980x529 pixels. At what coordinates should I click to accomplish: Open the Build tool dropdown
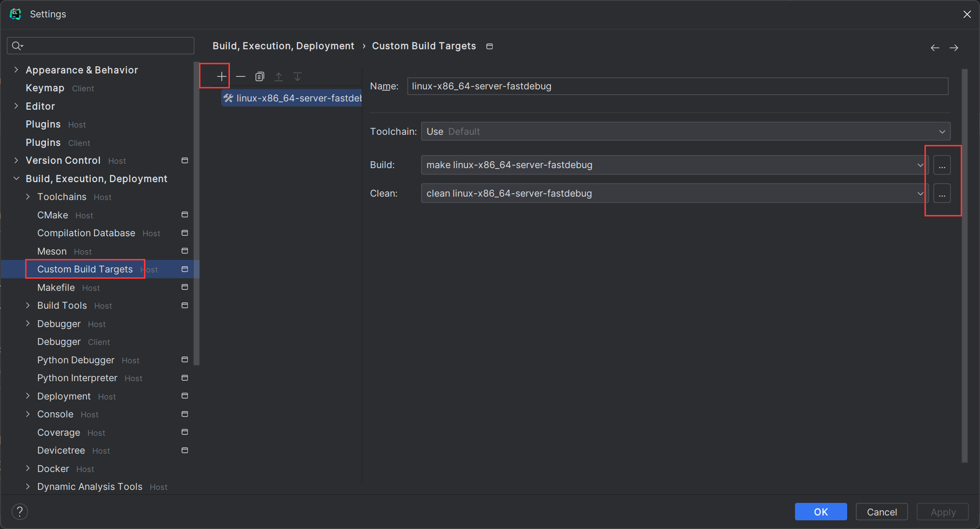[x=920, y=165]
